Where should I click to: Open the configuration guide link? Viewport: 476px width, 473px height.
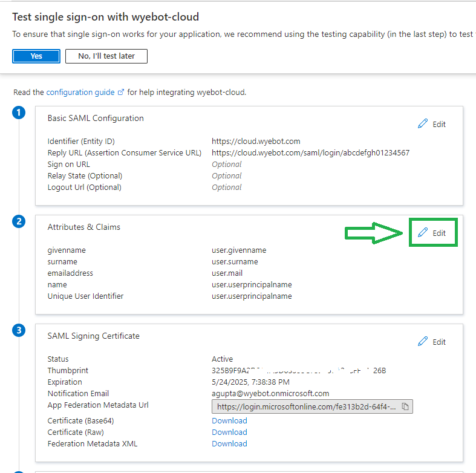(80, 93)
